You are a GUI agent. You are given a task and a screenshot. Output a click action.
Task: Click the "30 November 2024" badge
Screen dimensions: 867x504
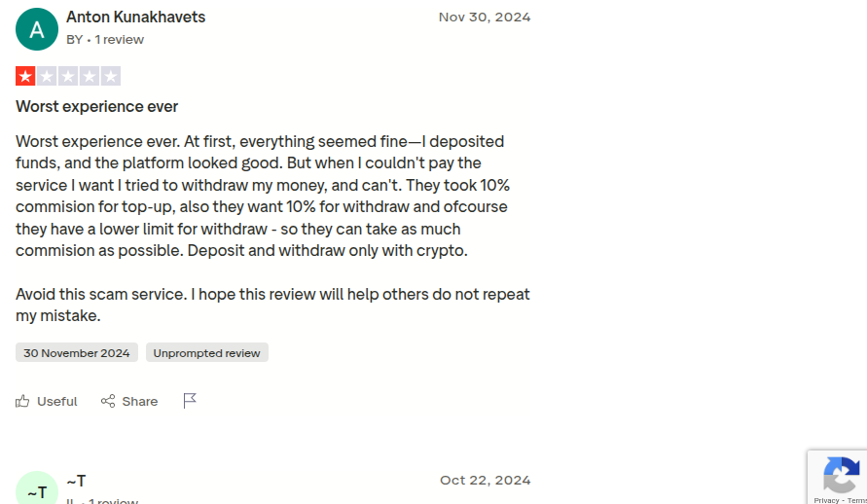tap(77, 353)
